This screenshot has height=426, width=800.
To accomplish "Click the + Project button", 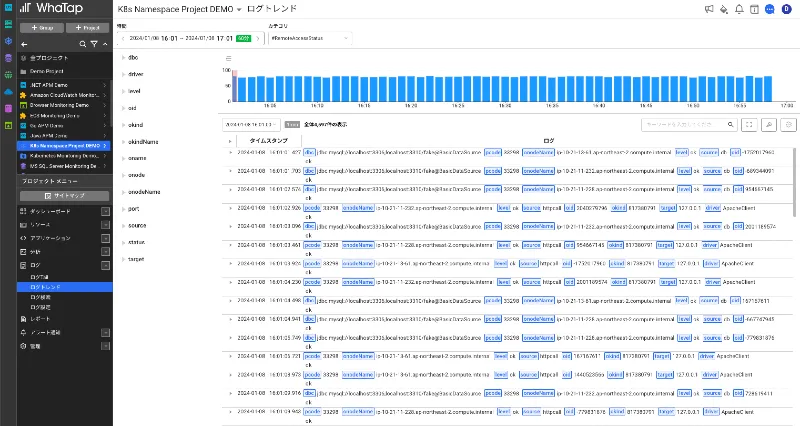I will tap(87, 28).
